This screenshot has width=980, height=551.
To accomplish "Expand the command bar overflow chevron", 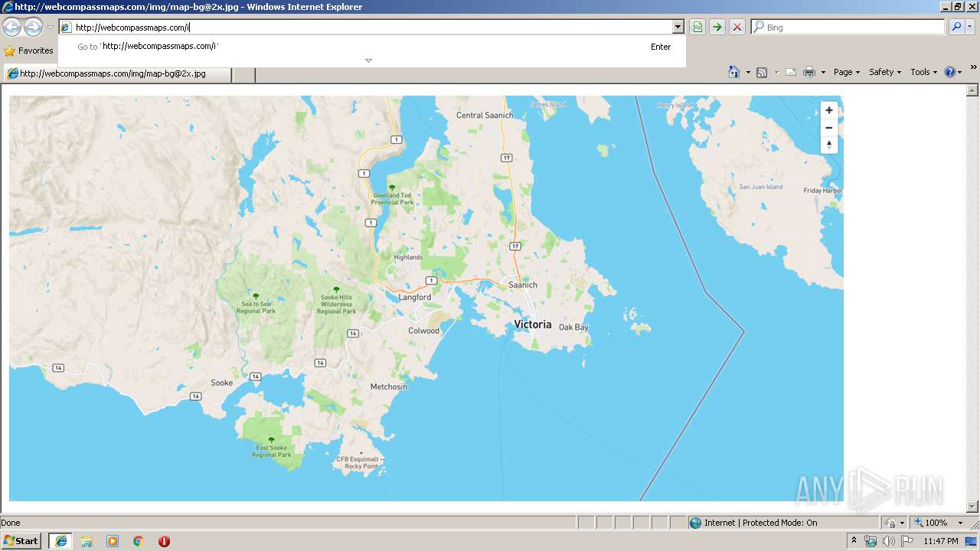I will point(974,67).
